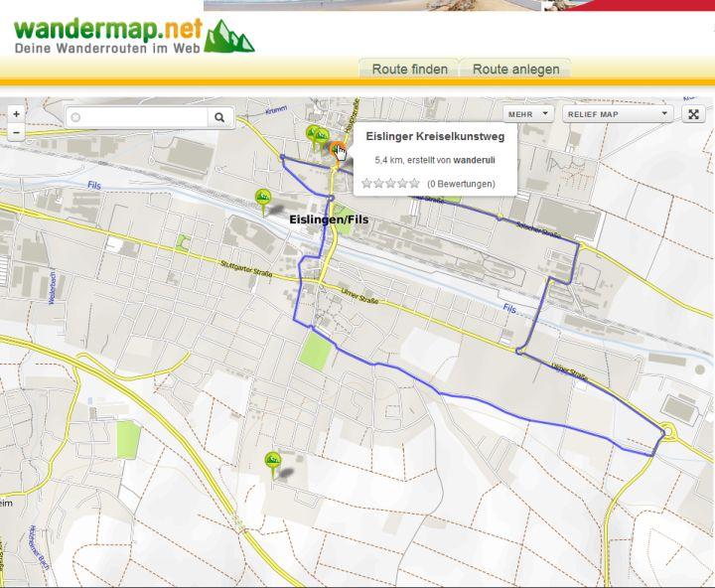This screenshot has height=588, width=715.
Task: Select the orange highlighted route marker
Action: [336, 148]
